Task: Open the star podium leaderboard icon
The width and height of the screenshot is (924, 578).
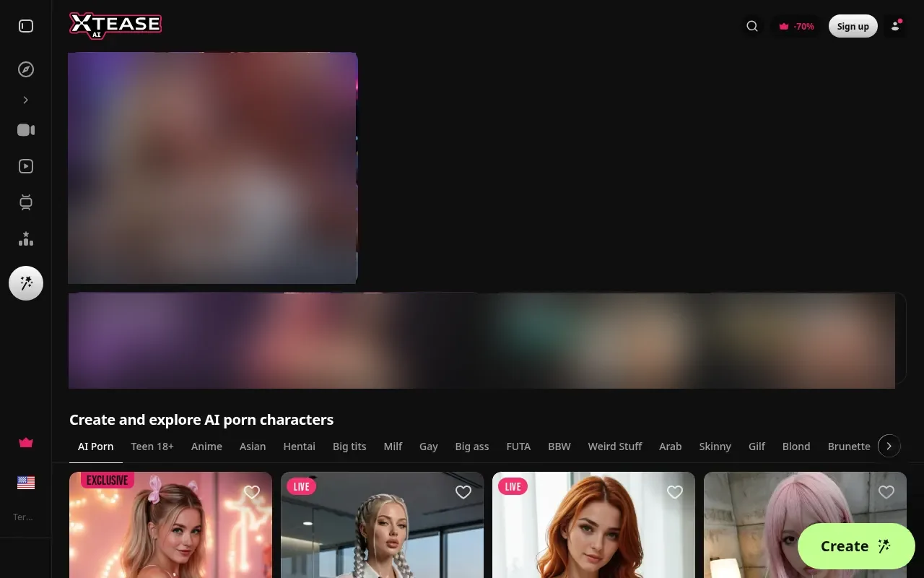Action: tap(26, 238)
